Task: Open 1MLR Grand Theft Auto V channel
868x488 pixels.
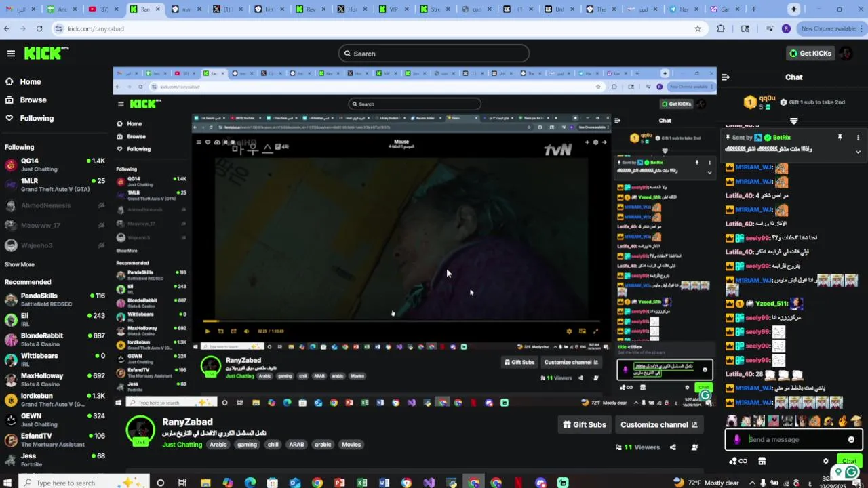Action: pos(54,185)
